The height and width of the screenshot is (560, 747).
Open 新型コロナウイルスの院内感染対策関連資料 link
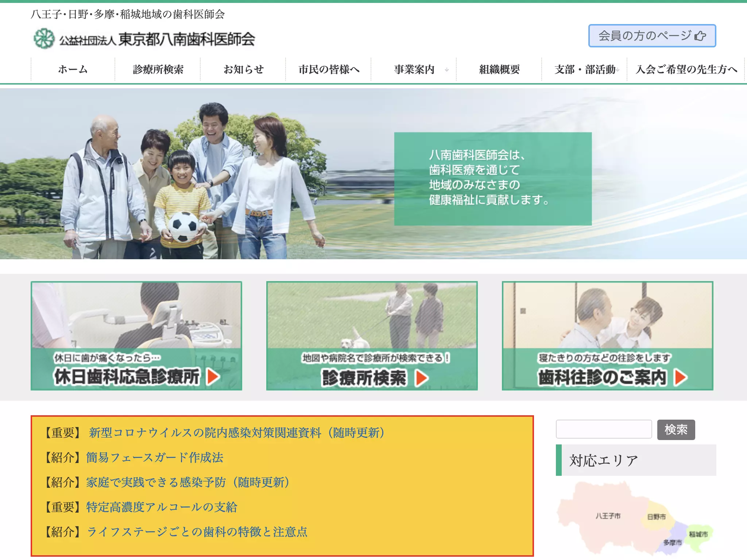(x=236, y=433)
